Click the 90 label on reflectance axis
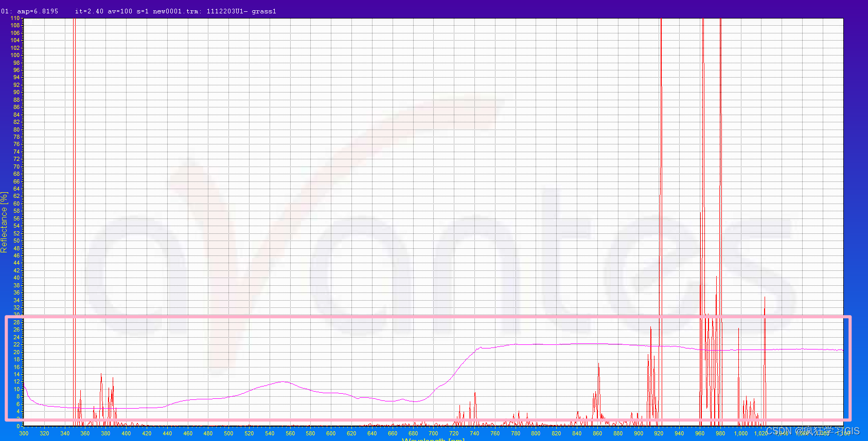Viewport: 868px width, 441px height. [x=16, y=93]
